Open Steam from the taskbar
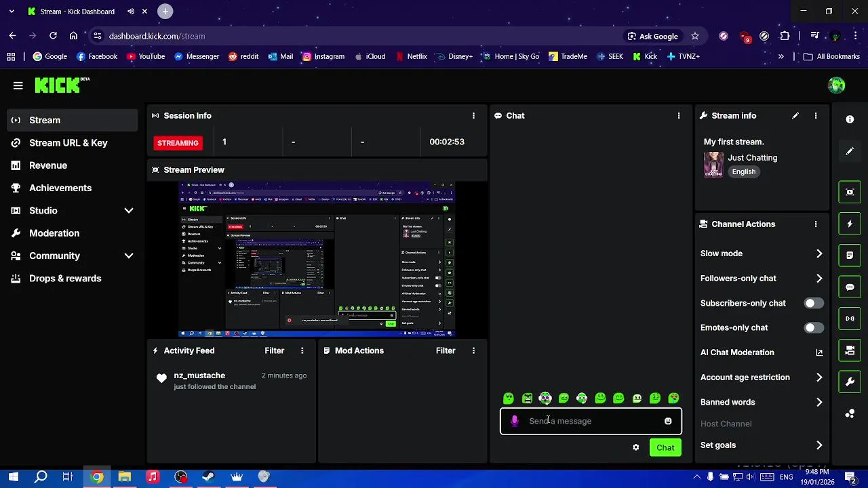 pos(208,477)
